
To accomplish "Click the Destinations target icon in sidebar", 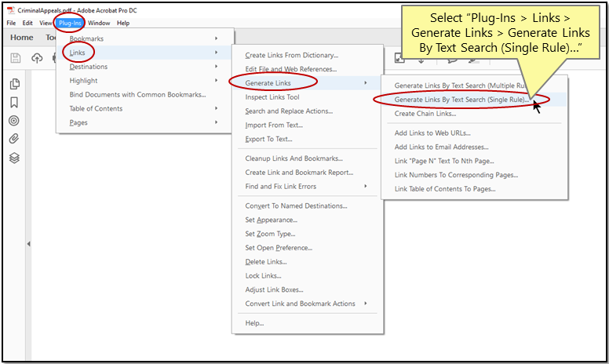I will pyautogui.click(x=14, y=121).
